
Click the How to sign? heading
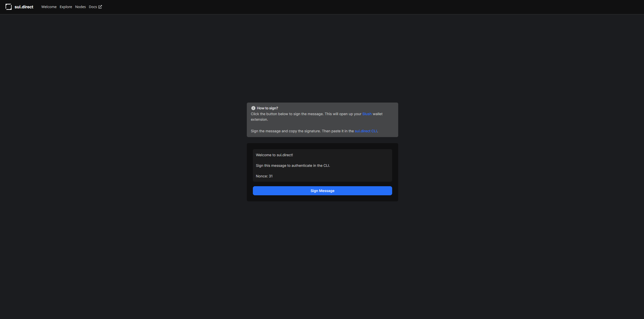point(267,108)
